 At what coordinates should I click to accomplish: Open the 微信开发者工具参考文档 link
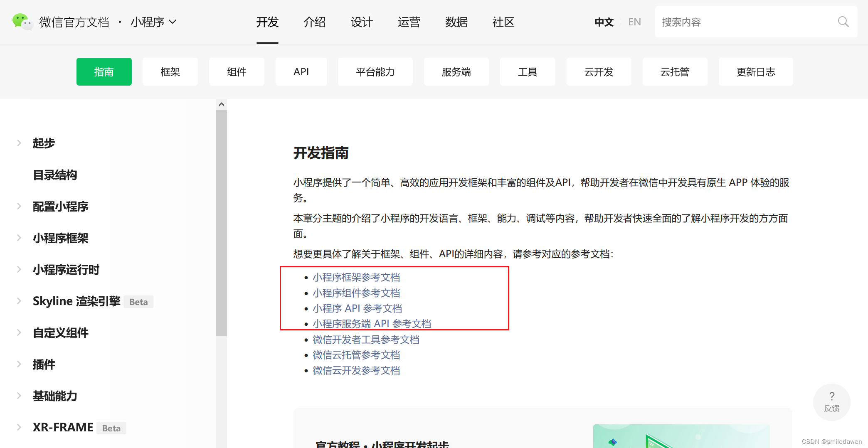366,340
